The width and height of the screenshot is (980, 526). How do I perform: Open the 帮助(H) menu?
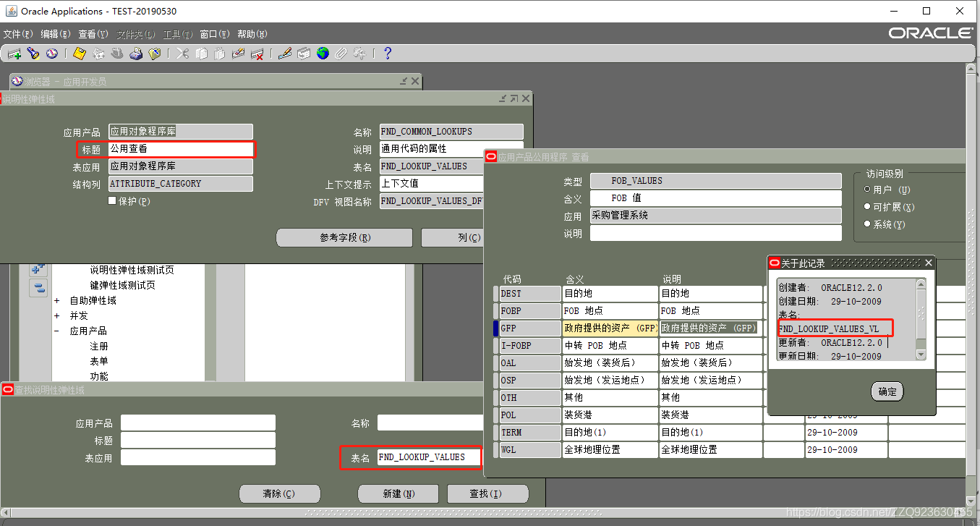point(252,34)
